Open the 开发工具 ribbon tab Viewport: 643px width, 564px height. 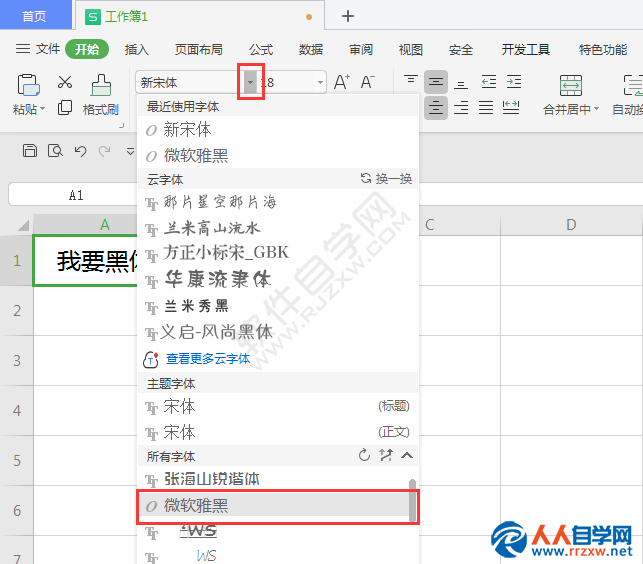pos(525,50)
